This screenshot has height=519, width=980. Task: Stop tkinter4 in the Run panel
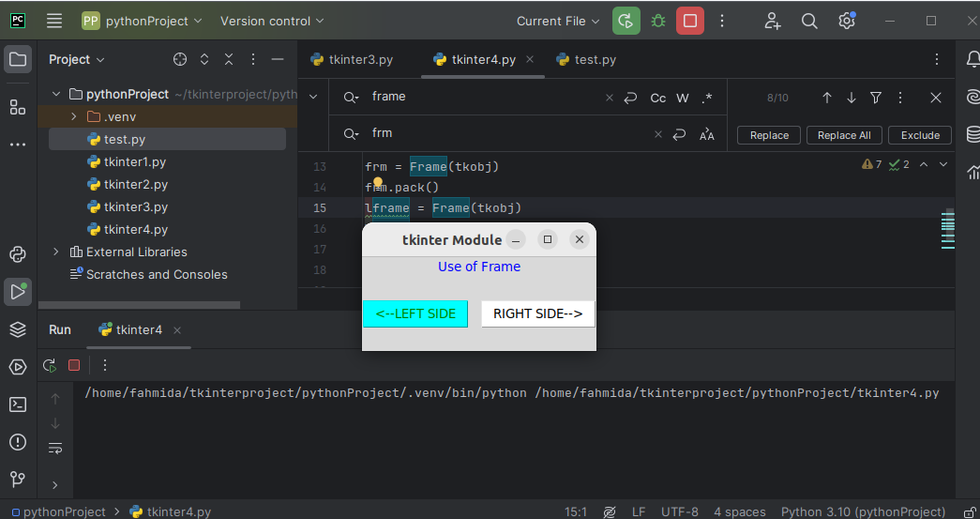(x=74, y=365)
